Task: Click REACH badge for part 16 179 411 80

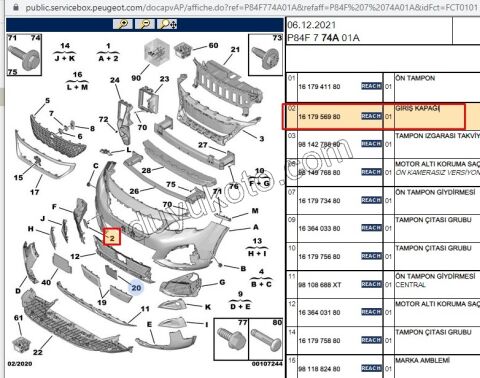Action: point(371,86)
